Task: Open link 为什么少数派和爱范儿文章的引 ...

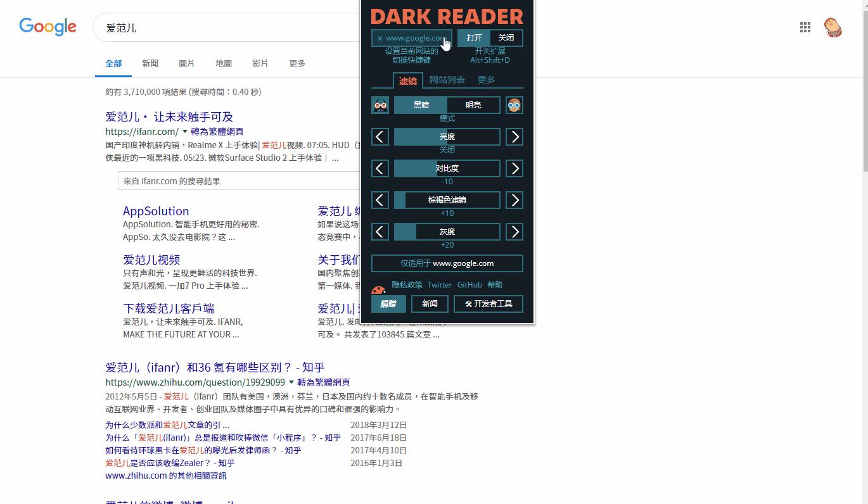Action: (167, 425)
